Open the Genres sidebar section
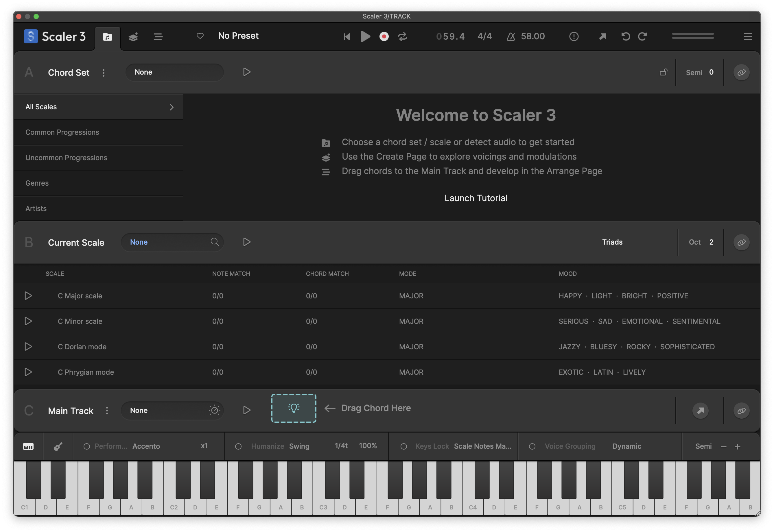 (x=37, y=183)
